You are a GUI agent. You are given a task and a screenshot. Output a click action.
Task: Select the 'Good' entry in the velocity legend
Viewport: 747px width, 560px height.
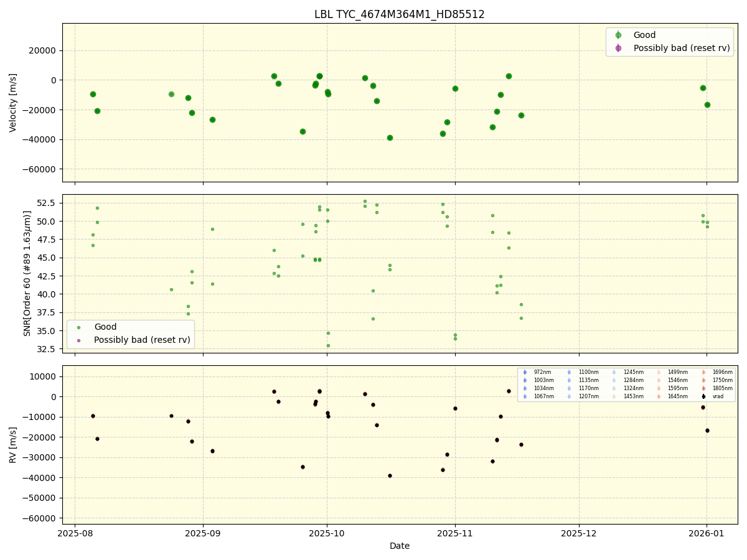pyautogui.click(x=644, y=35)
